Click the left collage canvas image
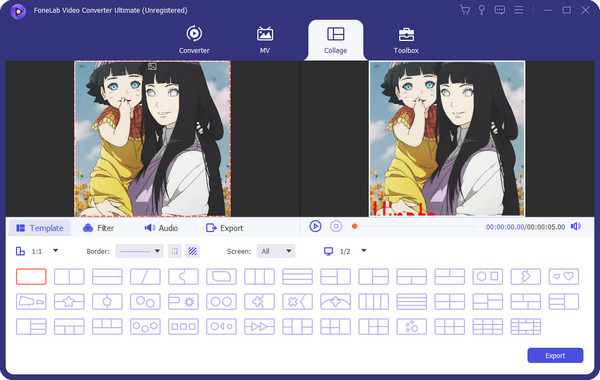The width and height of the screenshot is (600, 380). (x=152, y=139)
